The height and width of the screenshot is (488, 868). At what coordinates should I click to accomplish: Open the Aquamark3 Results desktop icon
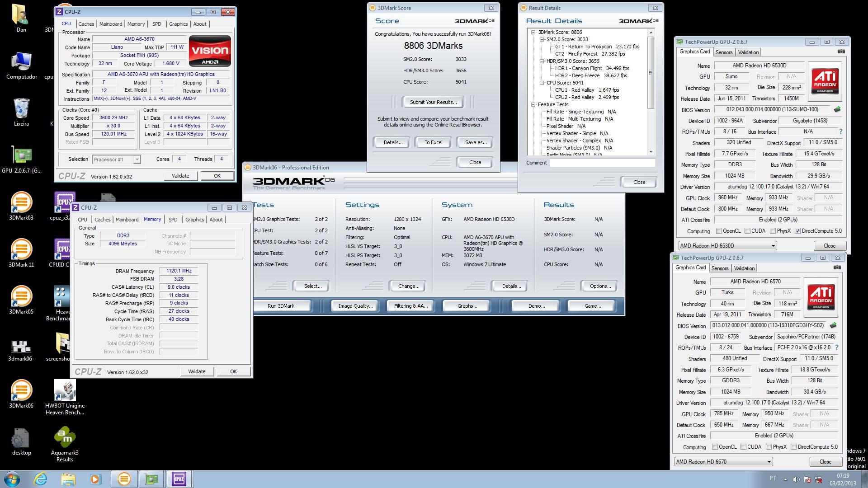point(65,444)
